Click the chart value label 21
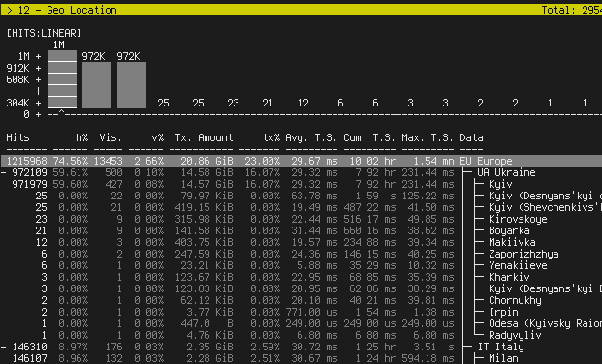The image size is (602, 364). click(x=268, y=104)
